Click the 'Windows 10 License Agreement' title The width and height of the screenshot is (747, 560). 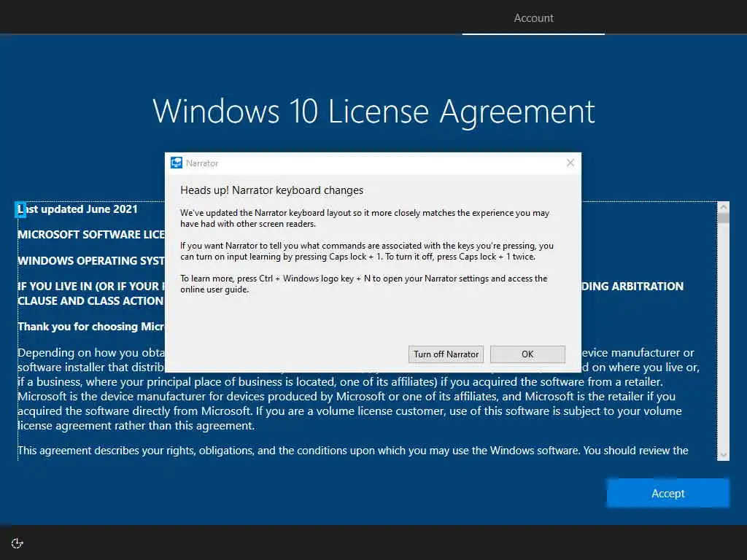pyautogui.click(x=373, y=112)
